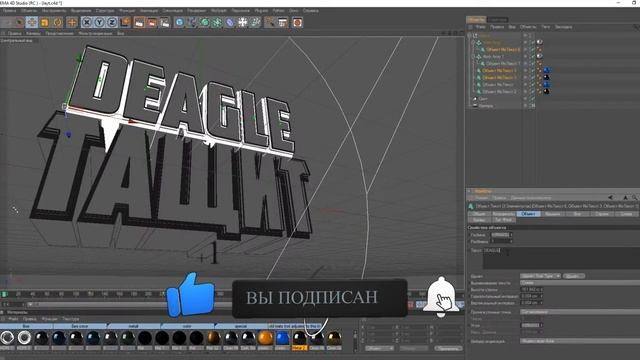Select the bright blue material sphere

point(282,338)
